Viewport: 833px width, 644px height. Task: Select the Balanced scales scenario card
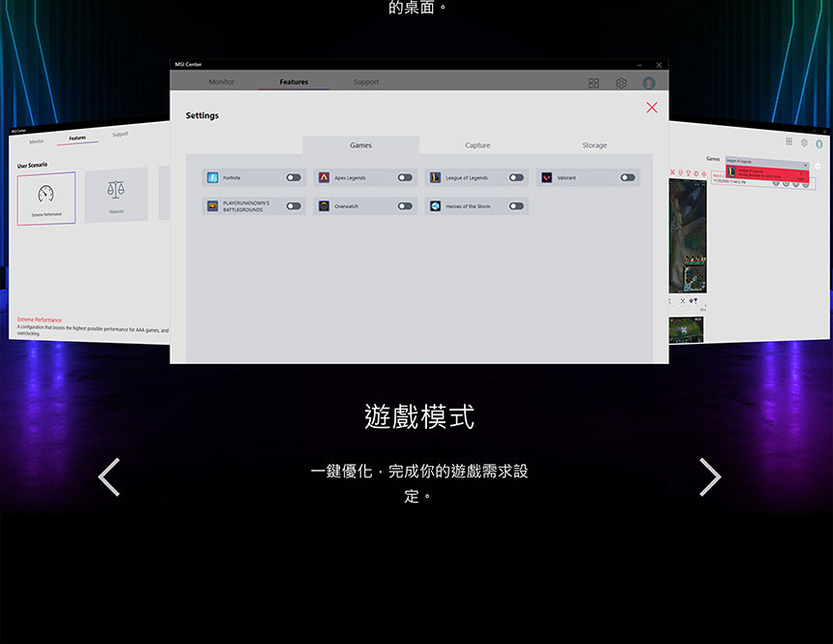point(116,195)
